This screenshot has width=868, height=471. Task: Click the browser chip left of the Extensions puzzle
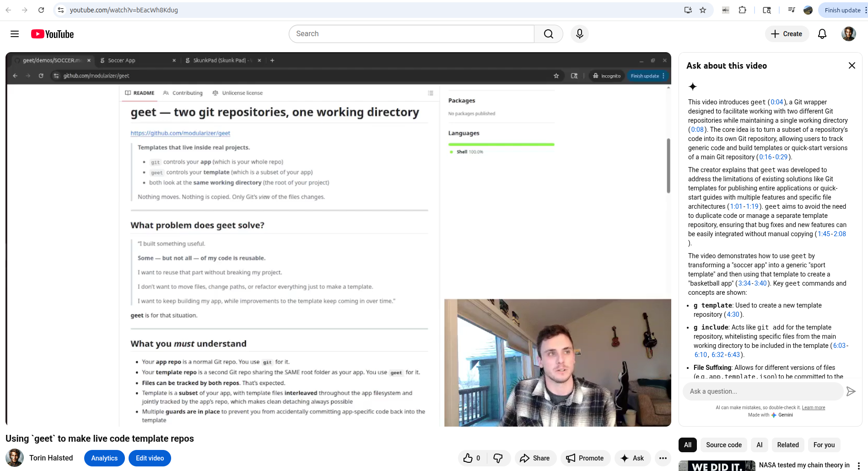[x=726, y=10]
